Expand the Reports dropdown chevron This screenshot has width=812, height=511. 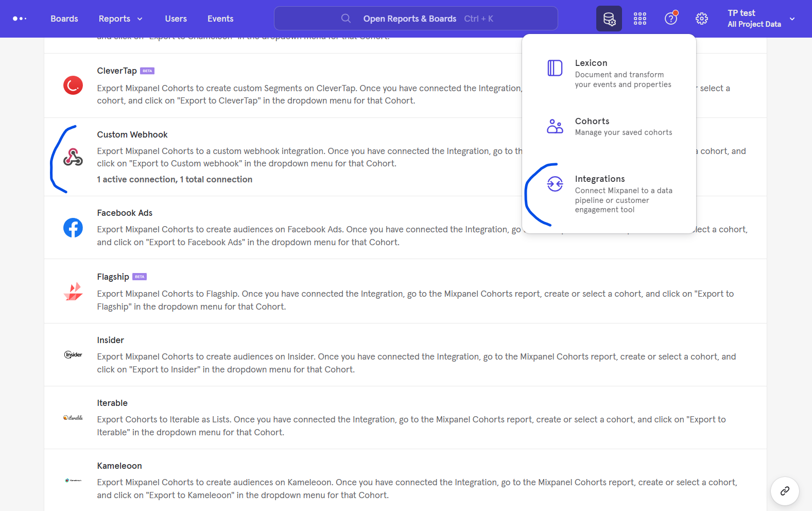click(140, 19)
